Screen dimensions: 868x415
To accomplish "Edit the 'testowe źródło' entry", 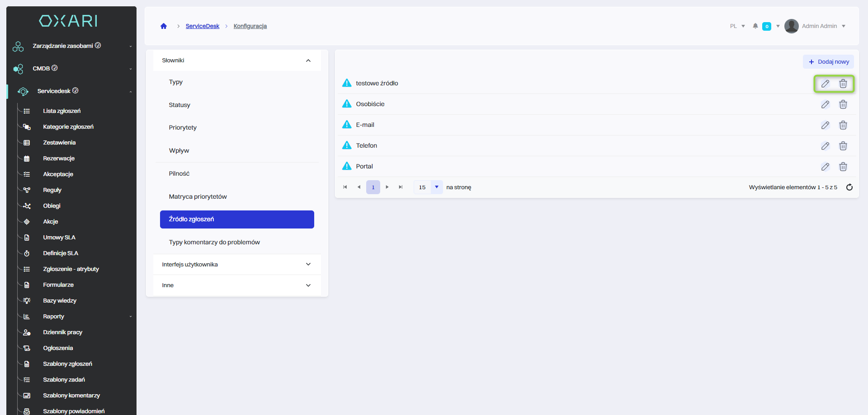I will pos(825,84).
